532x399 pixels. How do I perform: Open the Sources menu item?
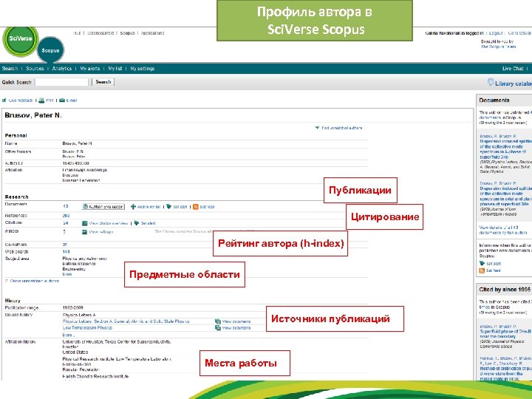coord(35,69)
